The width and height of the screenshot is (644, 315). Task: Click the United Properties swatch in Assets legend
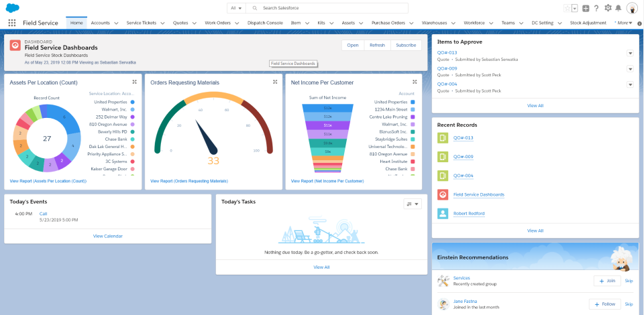(x=133, y=102)
